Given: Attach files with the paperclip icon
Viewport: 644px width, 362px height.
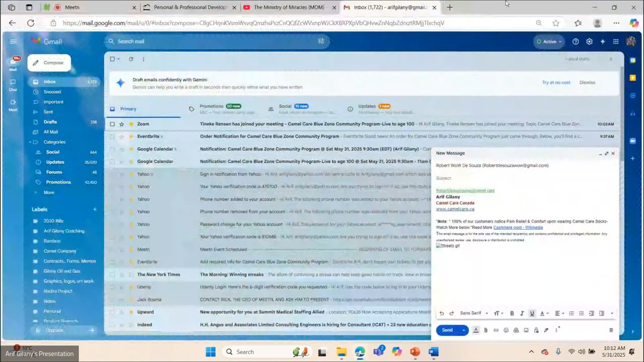Looking at the screenshot, I should (486, 330).
